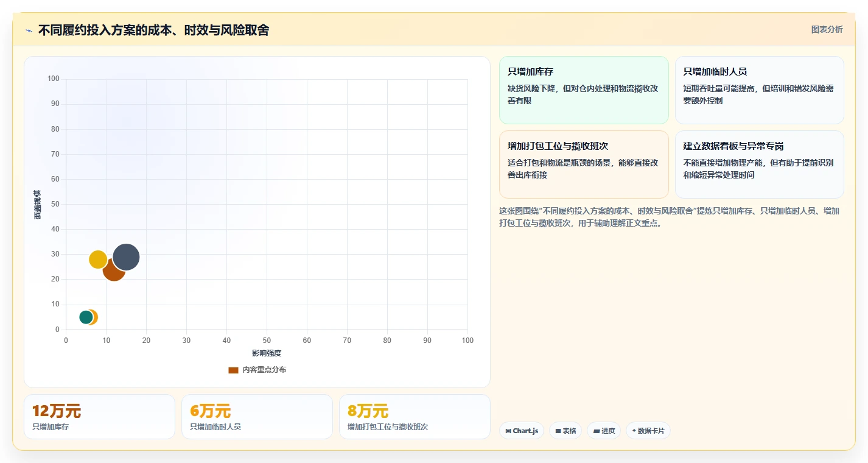
Task: Click the text 缺货风险下降 in the green card
Action: tap(531, 88)
